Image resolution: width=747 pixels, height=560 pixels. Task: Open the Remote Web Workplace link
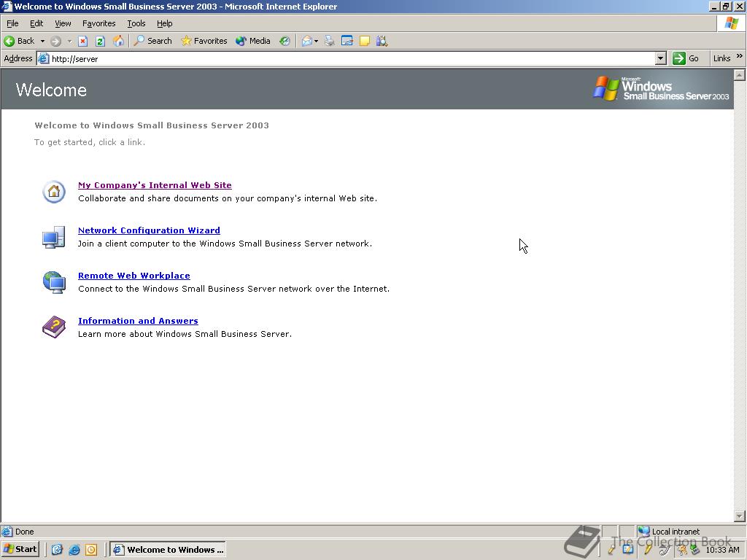(134, 276)
